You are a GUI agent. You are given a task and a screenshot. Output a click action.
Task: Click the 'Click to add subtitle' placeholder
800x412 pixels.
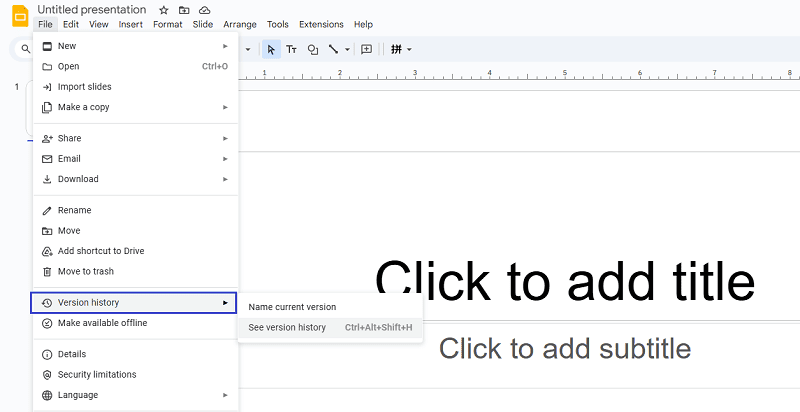(x=564, y=348)
